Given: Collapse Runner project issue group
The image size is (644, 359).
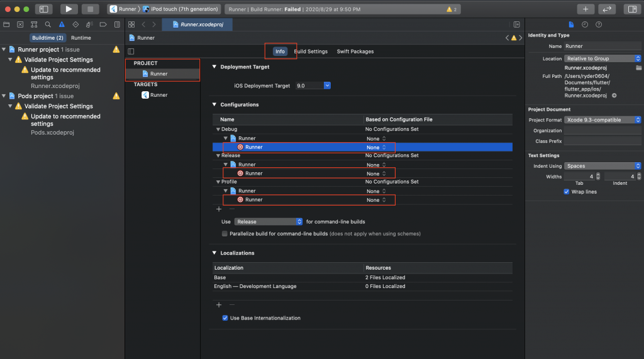Looking at the screenshot, I should (x=4, y=49).
